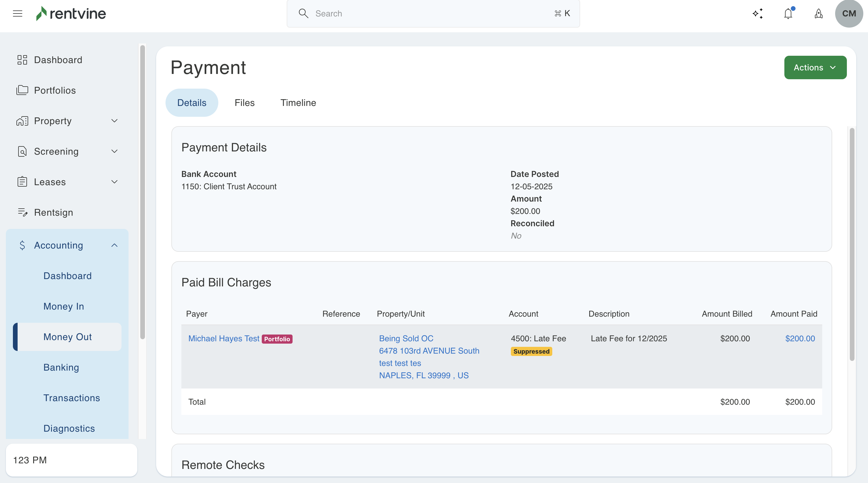Click the Portfolios folder icon
868x483 pixels.
(x=22, y=90)
